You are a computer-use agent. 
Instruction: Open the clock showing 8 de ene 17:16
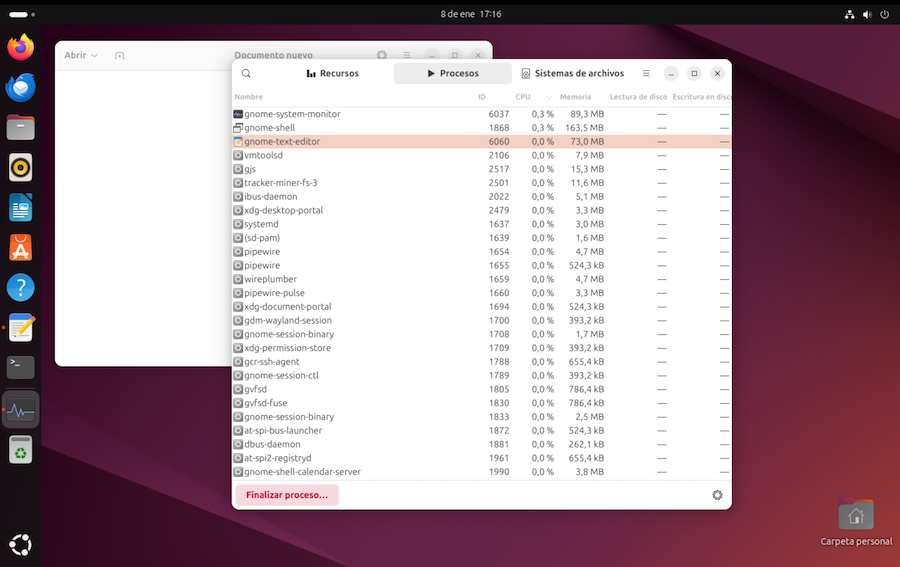470,14
